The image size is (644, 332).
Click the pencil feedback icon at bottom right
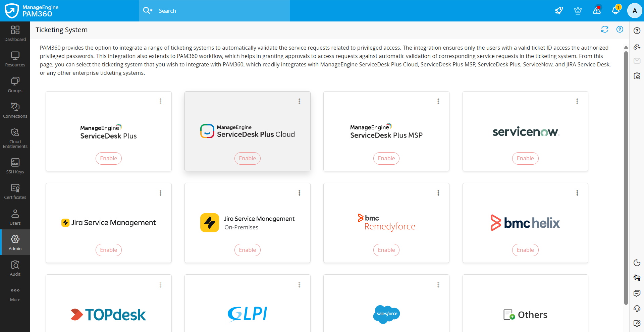click(x=637, y=324)
